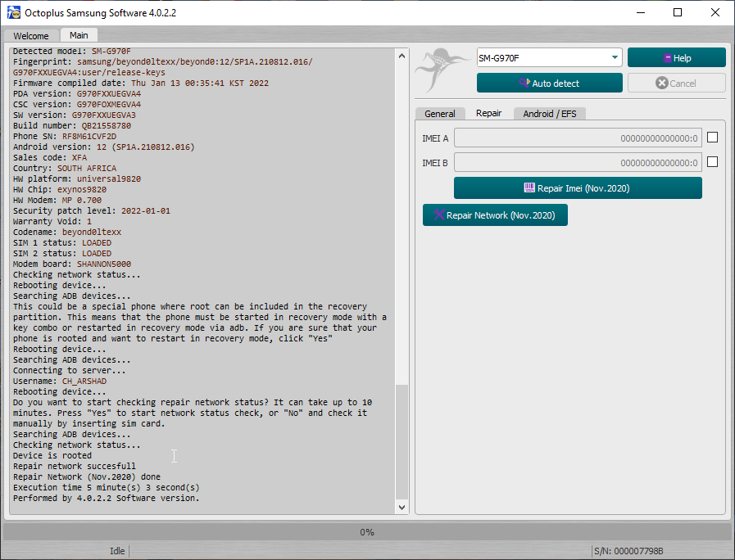Select the Repair tab
Viewport: 735px width, 560px height.
click(x=489, y=113)
